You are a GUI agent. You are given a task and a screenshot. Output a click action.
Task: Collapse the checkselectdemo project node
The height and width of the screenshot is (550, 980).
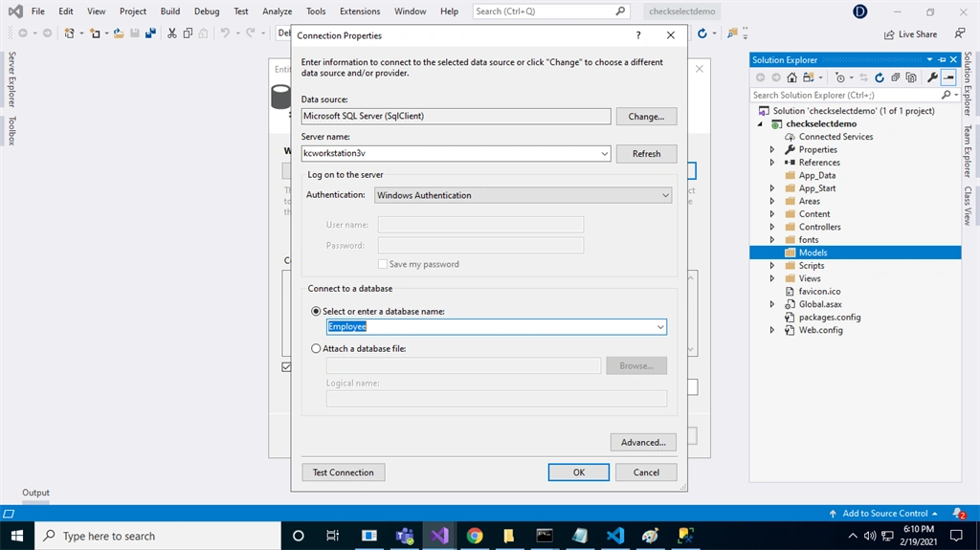tap(761, 123)
